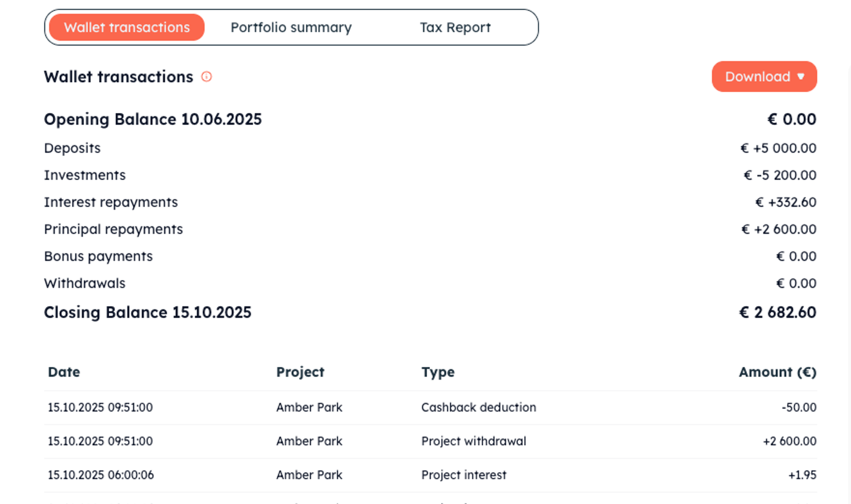This screenshot has height=504, width=851.
Task: Click Amber Park in the Project interest row
Action: 309,475
